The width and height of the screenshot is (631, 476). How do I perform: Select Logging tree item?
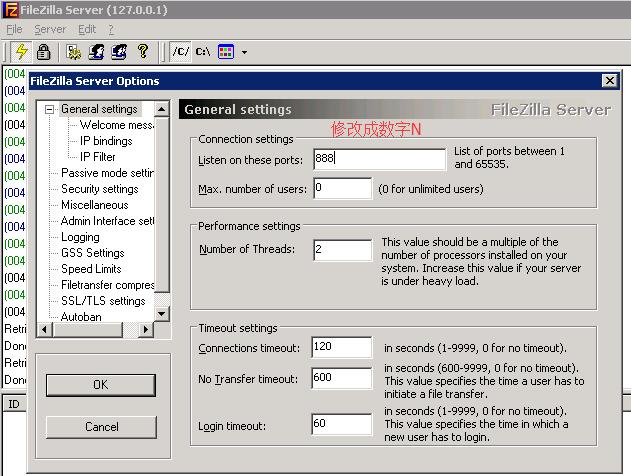coord(80,237)
